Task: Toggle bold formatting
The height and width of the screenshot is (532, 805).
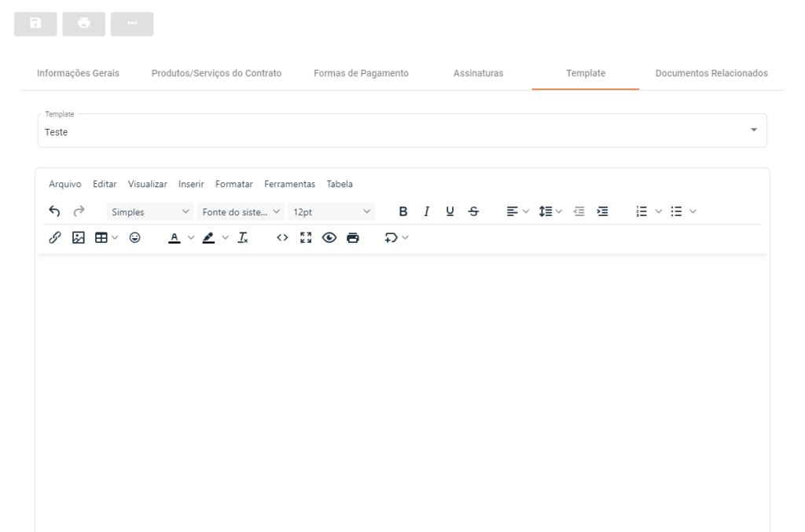Action: (403, 211)
